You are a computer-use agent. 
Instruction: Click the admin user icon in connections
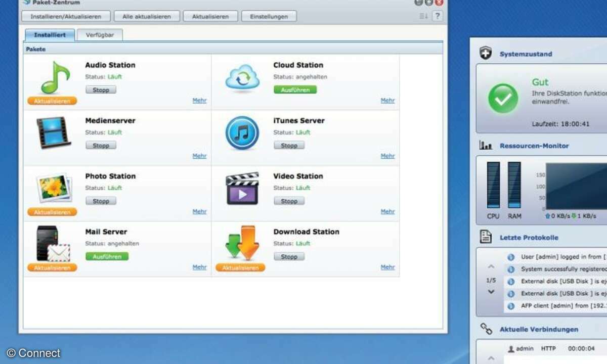511,349
